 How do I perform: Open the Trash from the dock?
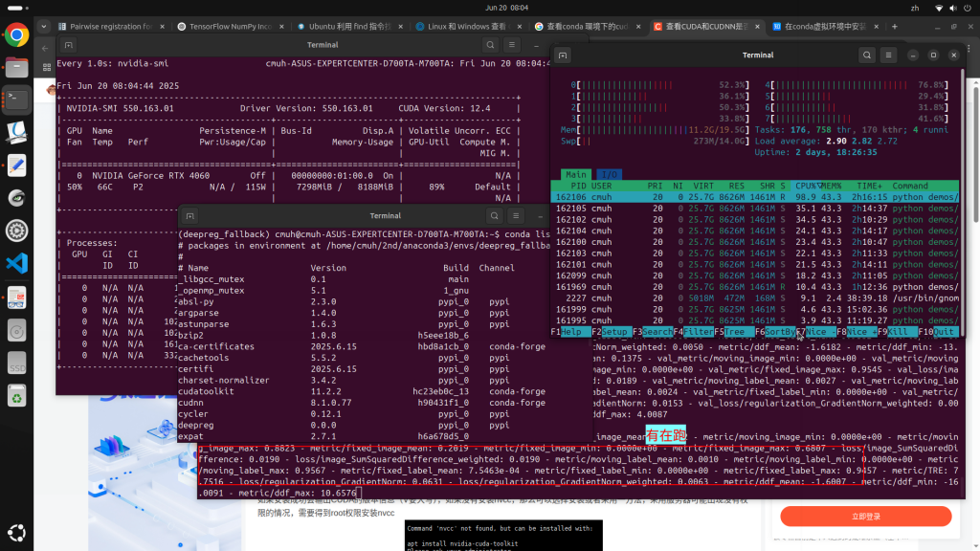(x=17, y=396)
